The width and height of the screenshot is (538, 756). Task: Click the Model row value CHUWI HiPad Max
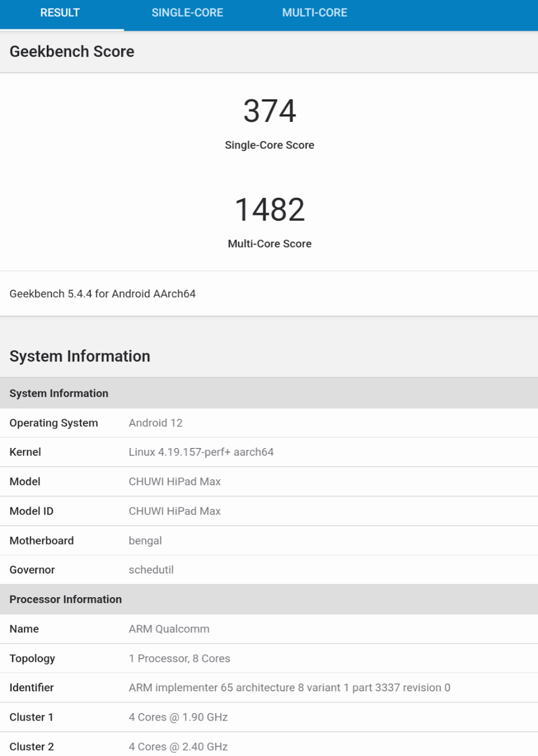click(x=174, y=481)
